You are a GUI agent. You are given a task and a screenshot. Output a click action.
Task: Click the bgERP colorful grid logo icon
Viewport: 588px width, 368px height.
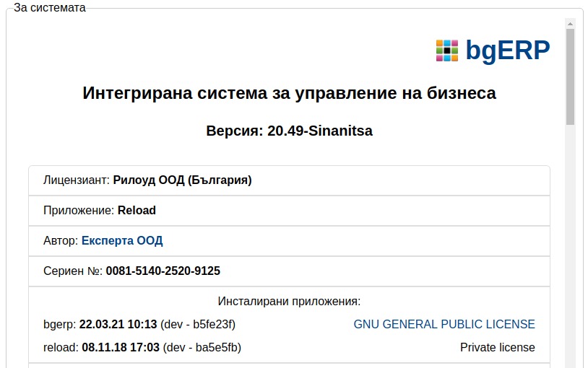(x=447, y=51)
